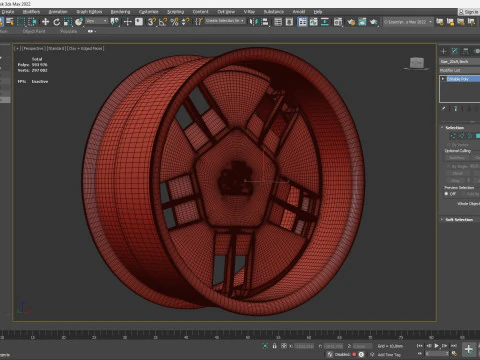480x360 pixels.
Task: Toggle the Layer Explorer icon
Action: pyautogui.click(x=289, y=22)
